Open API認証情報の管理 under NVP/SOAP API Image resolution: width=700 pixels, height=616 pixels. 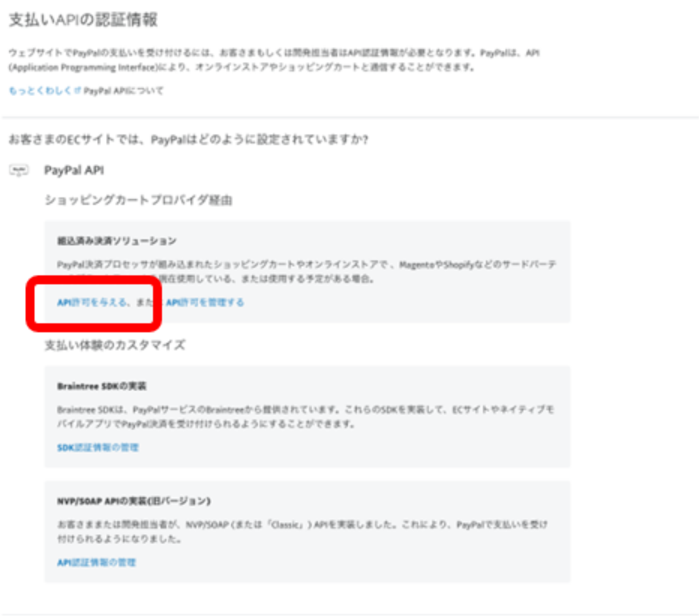pyautogui.click(x=96, y=561)
